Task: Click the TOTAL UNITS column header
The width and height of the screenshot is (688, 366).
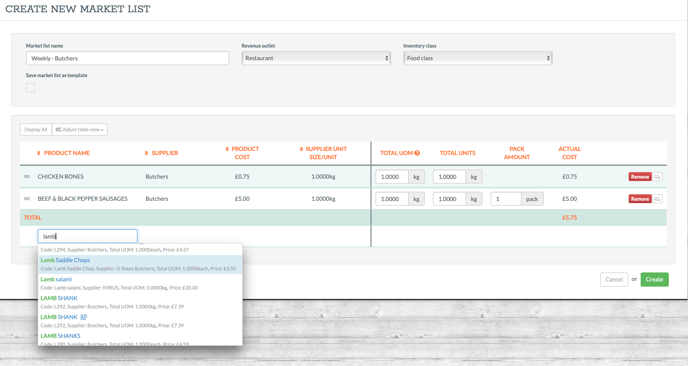Action: 458,153
